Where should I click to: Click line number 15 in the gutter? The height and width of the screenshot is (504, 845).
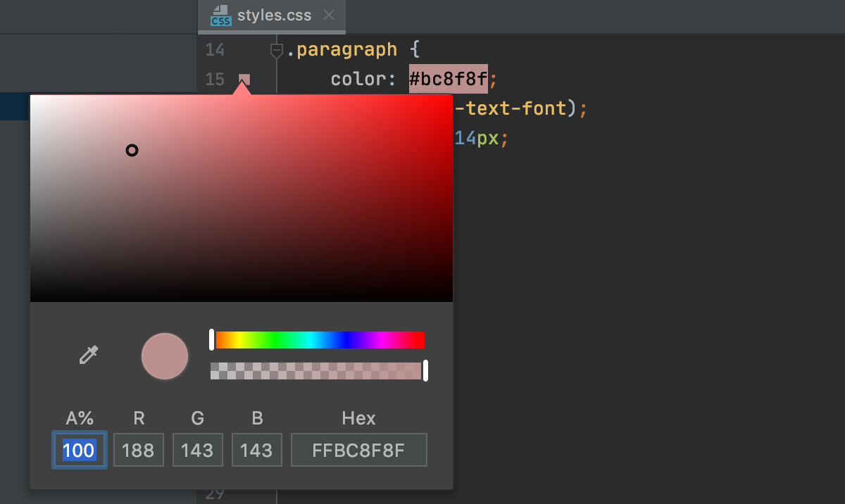[x=215, y=80]
